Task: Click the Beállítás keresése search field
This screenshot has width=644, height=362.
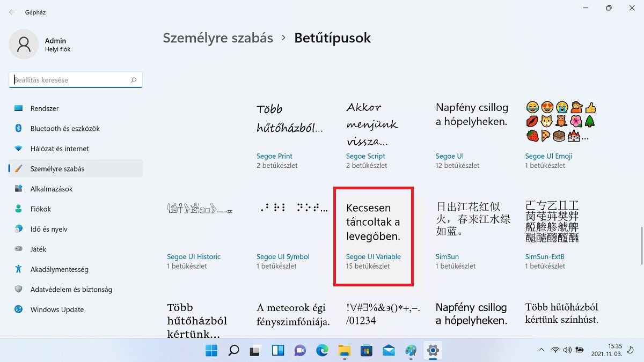Action: click(70, 80)
